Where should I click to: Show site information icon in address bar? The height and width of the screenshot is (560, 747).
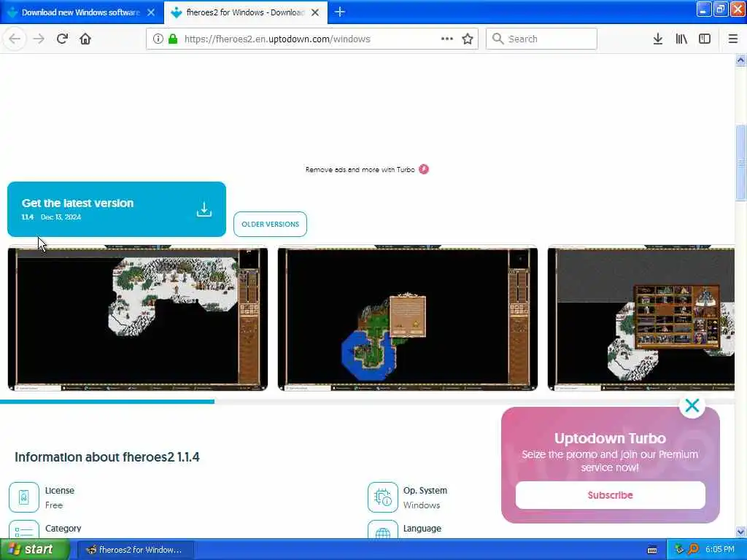point(158,39)
